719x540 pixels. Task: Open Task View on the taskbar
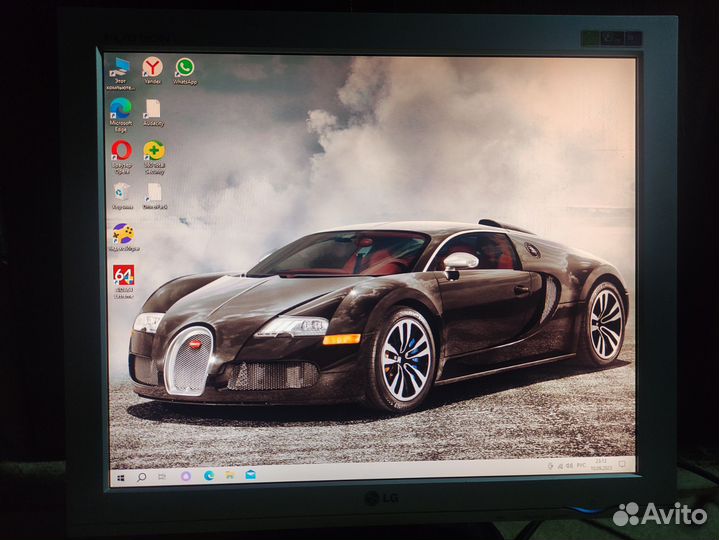(164, 477)
